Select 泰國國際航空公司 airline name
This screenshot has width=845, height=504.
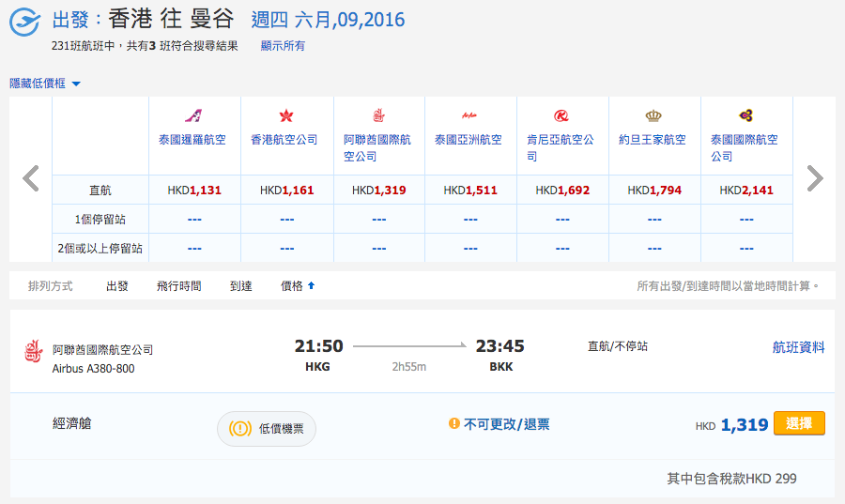coord(745,148)
